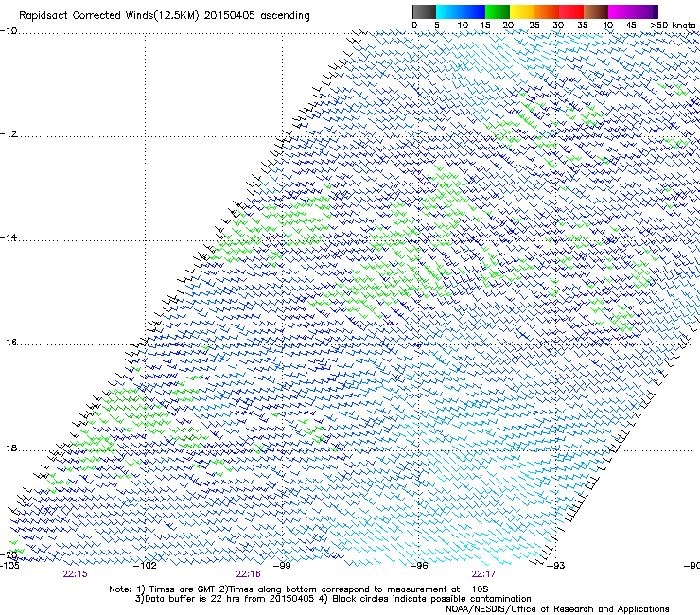Click the 22:17 time label
Image resolution: width=700 pixels, height=615 pixels.
[483, 574]
